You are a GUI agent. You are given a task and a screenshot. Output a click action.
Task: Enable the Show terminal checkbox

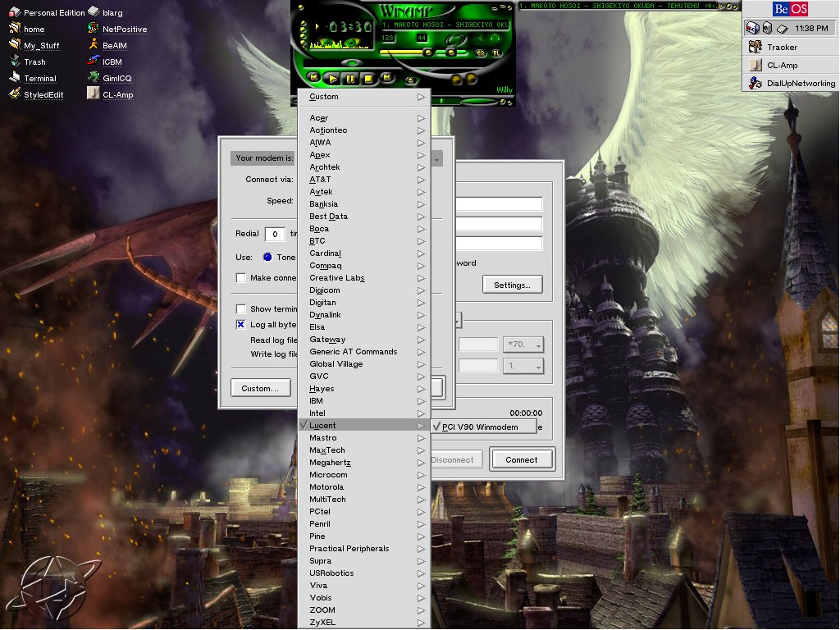[241, 308]
